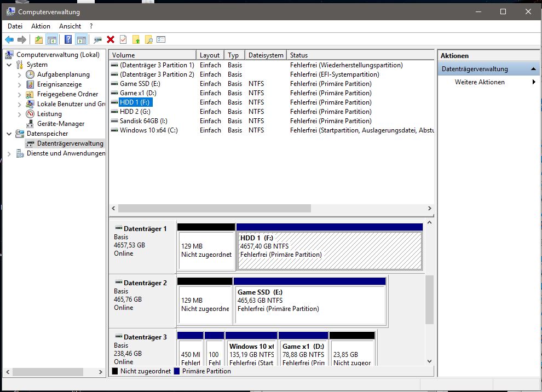Click the Forward arrow toolbar icon
Viewport: 542px width, 392px height.
coord(22,40)
